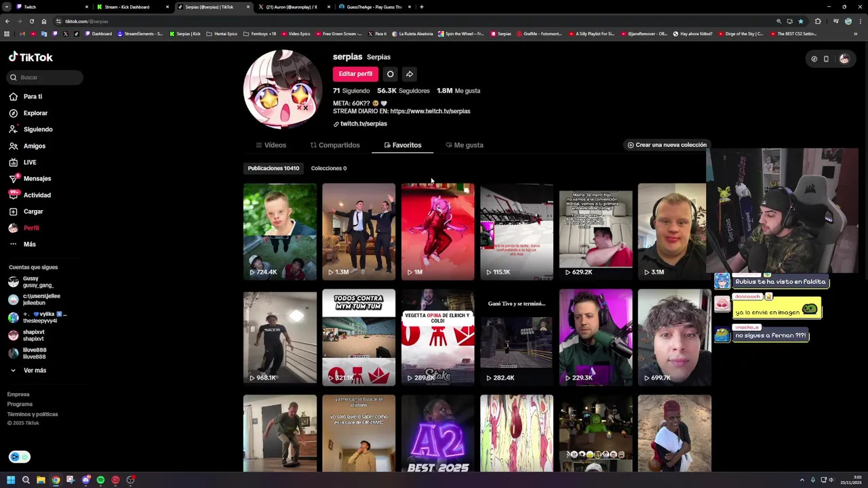Open File Explorer from the taskbar

41,480
